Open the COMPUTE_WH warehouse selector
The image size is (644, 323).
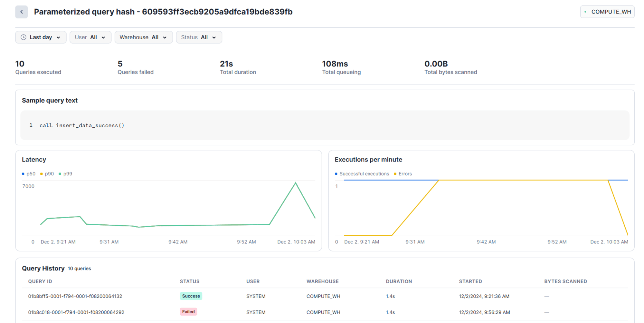point(607,12)
